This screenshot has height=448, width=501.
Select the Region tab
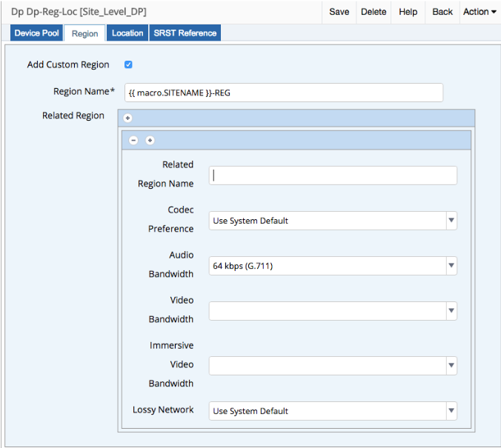click(84, 33)
